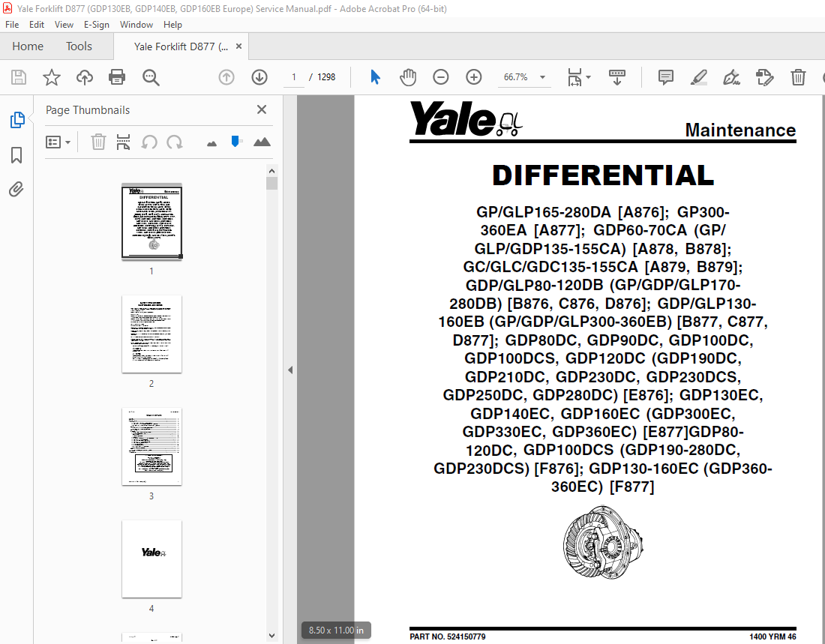
Task: Choose the Selection arrow tool
Action: (375, 77)
